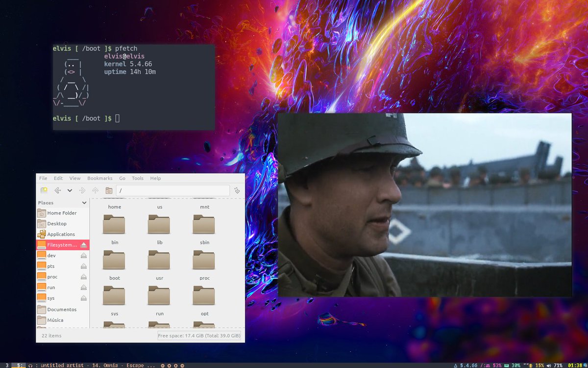Click the now-playing track title text
Viewport: 588px width, 368px height.
[x=98, y=365]
